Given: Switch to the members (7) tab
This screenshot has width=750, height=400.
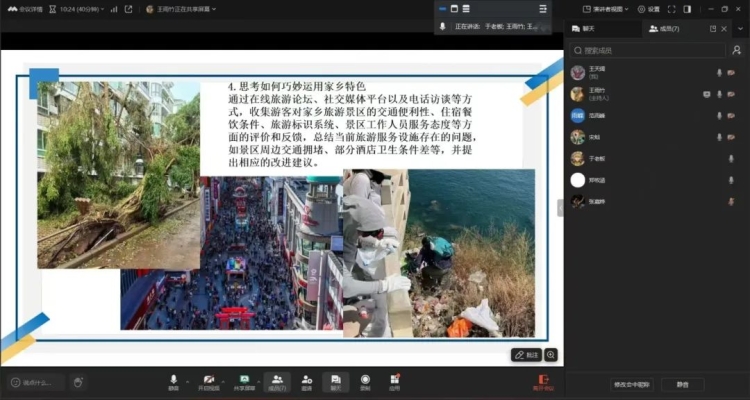Looking at the screenshot, I should pos(664,29).
